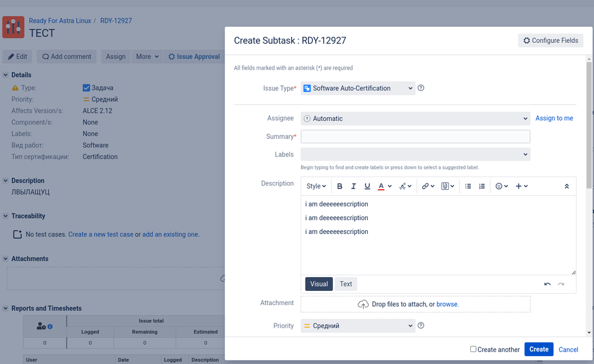The image size is (594, 364).
Task: Click the test case icon under Traceability
Action: click(x=17, y=234)
